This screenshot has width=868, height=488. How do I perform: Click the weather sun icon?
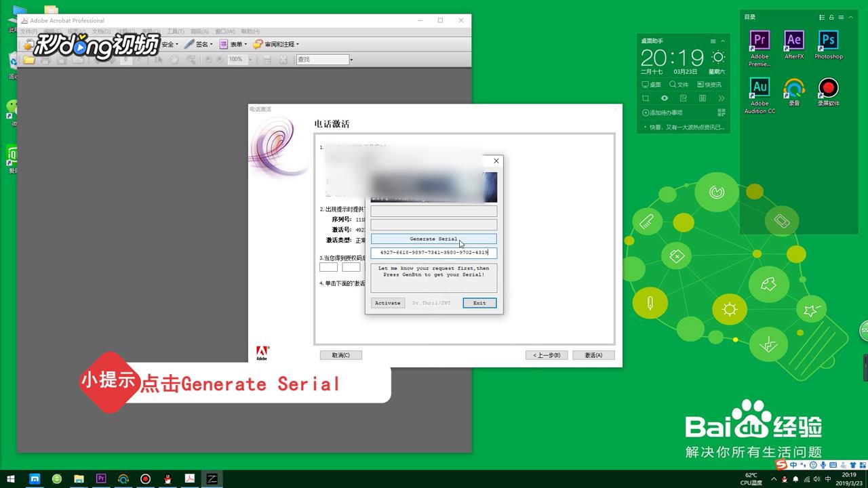tap(718, 58)
